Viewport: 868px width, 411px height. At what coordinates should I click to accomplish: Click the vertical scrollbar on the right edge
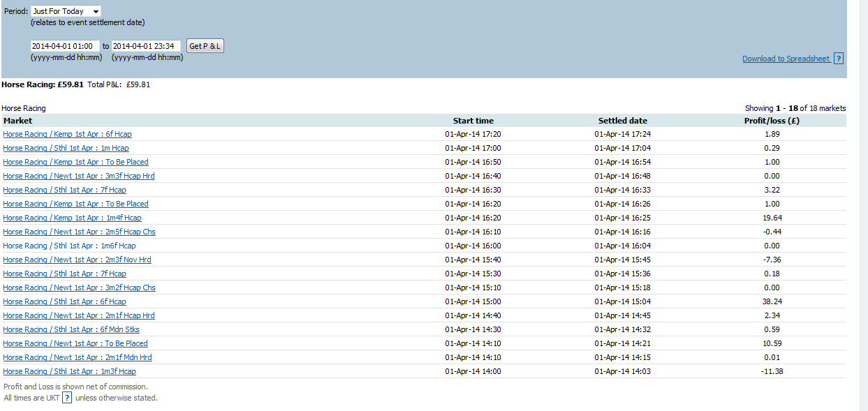tap(863, 205)
